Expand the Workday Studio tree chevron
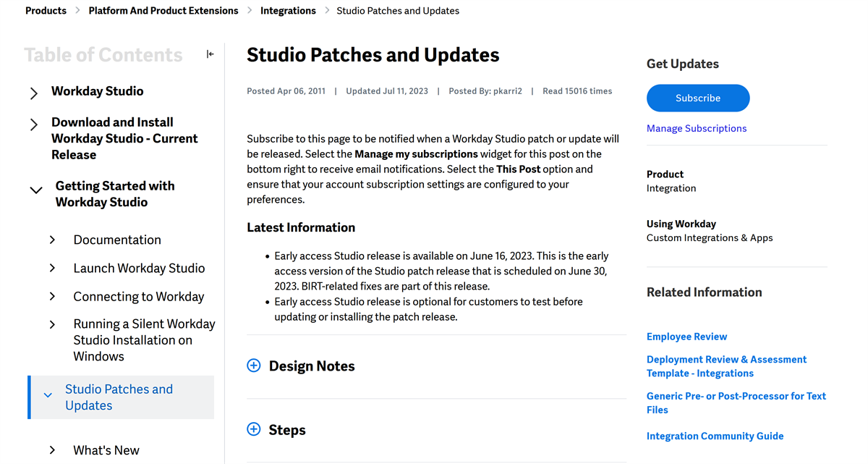 [34, 93]
